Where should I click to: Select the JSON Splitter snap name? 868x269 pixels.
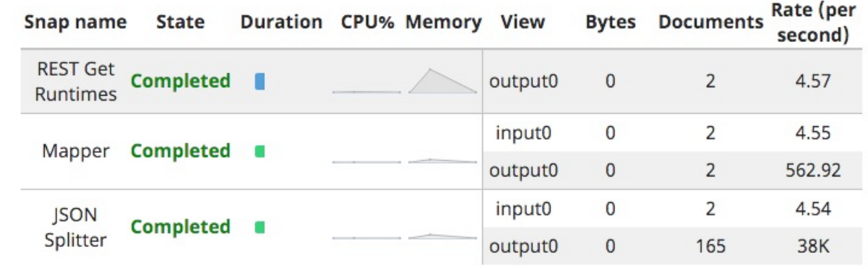click(x=76, y=228)
